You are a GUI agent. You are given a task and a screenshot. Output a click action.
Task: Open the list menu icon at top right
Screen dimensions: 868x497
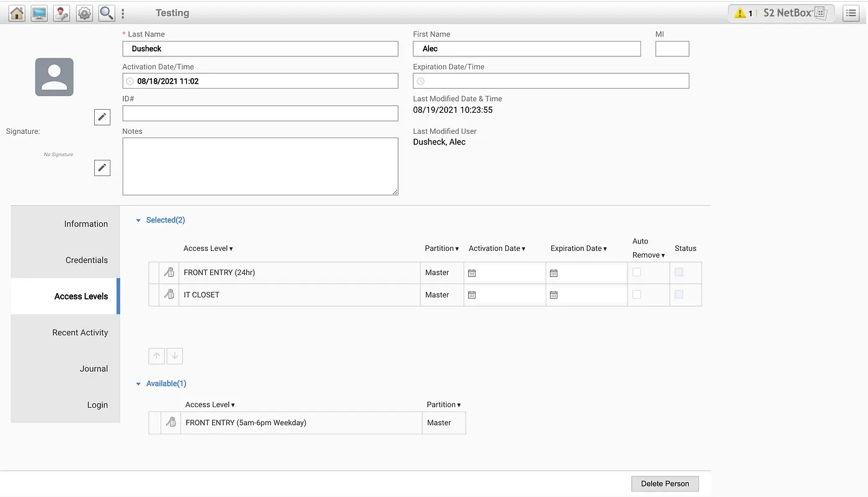point(851,13)
